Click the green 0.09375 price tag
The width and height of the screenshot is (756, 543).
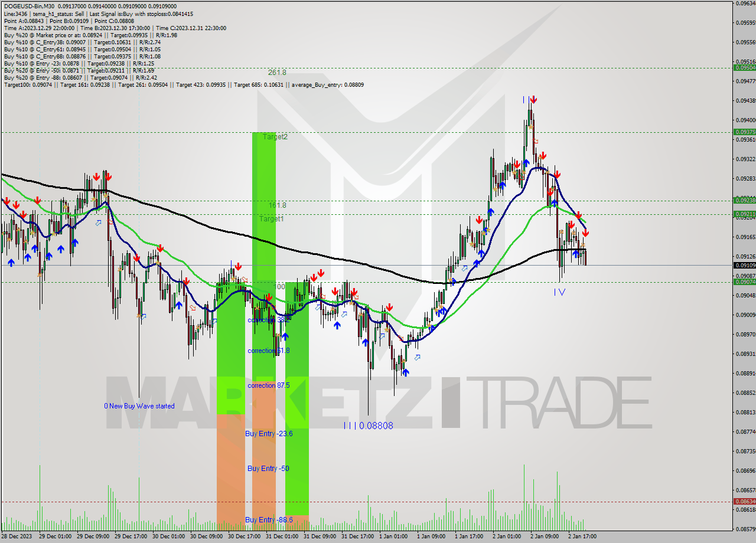744,132
